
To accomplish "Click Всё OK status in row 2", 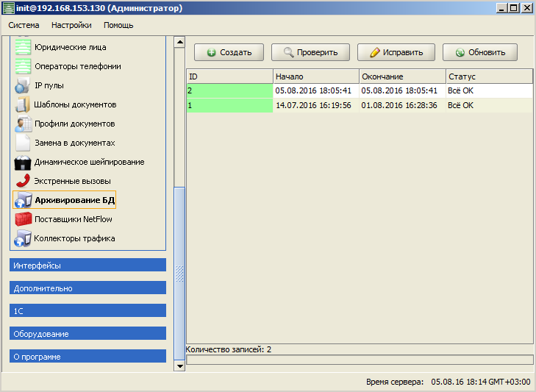I will tap(460, 90).
